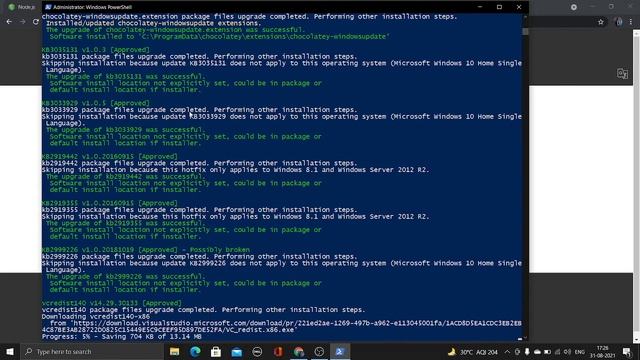
Task: Open the round clock-like taskbar app
Action: point(319,351)
